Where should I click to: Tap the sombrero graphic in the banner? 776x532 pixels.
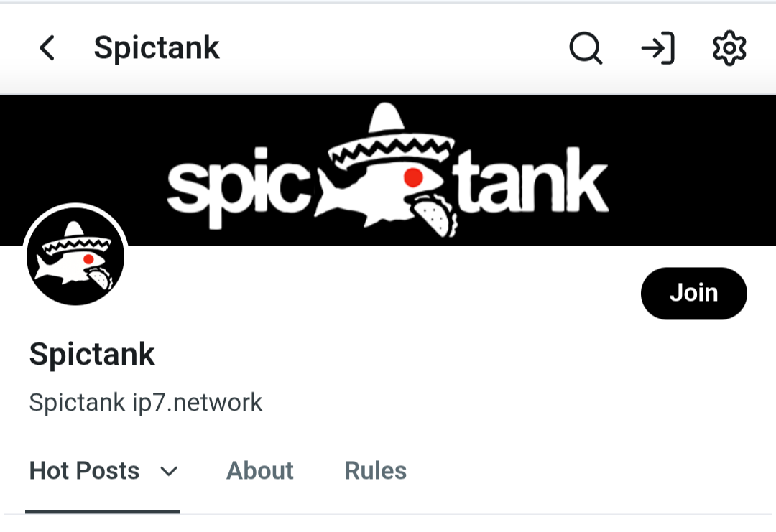click(391, 134)
